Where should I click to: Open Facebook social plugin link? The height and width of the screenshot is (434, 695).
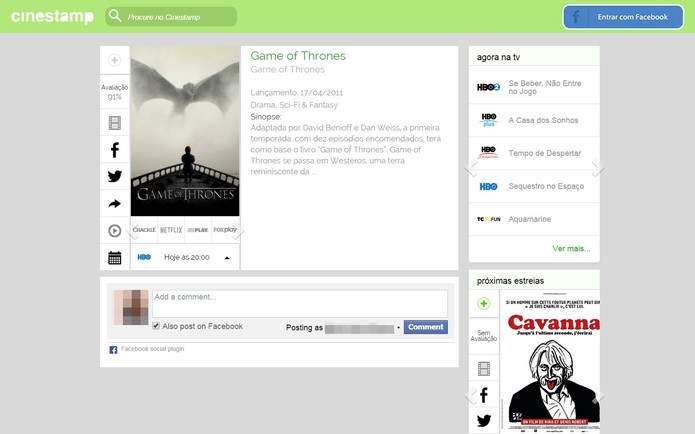152,349
